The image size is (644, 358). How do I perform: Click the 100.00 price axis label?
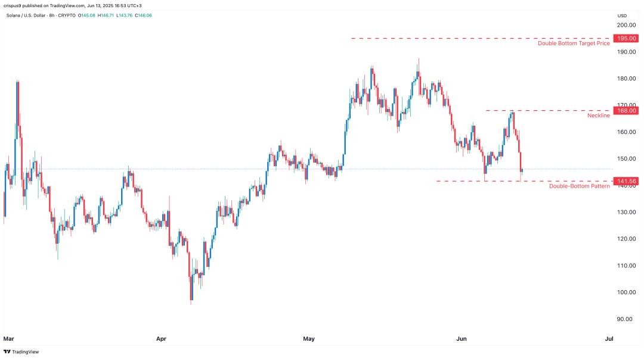pyautogui.click(x=626, y=292)
